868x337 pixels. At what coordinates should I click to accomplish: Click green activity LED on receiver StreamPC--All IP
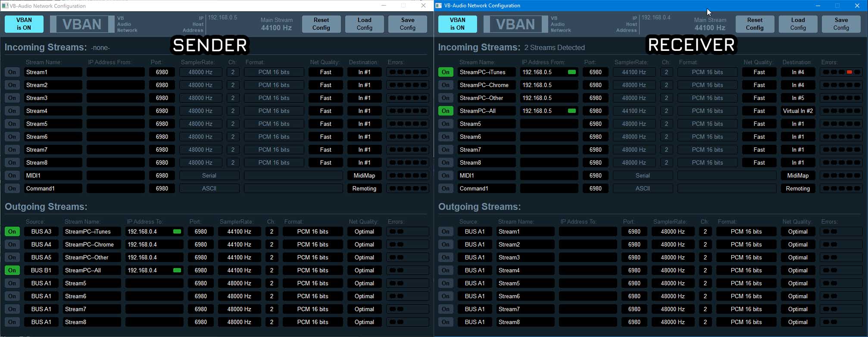coord(572,111)
